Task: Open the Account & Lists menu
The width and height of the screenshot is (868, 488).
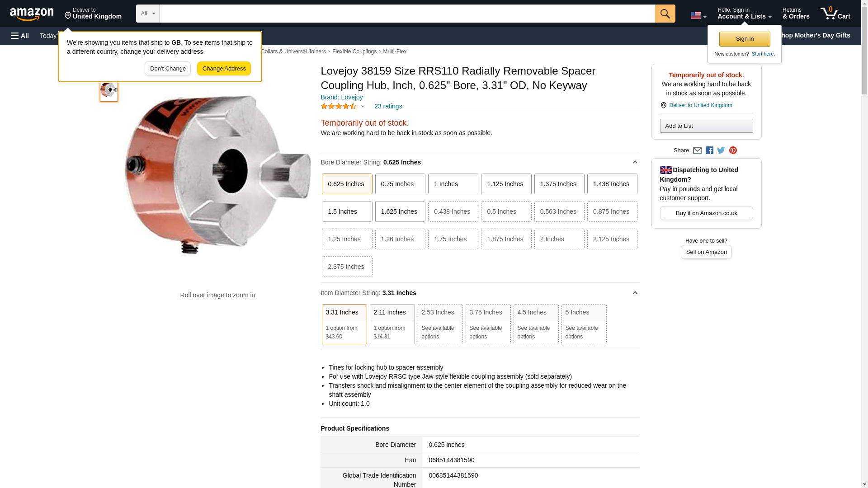Action: pyautogui.click(x=744, y=14)
